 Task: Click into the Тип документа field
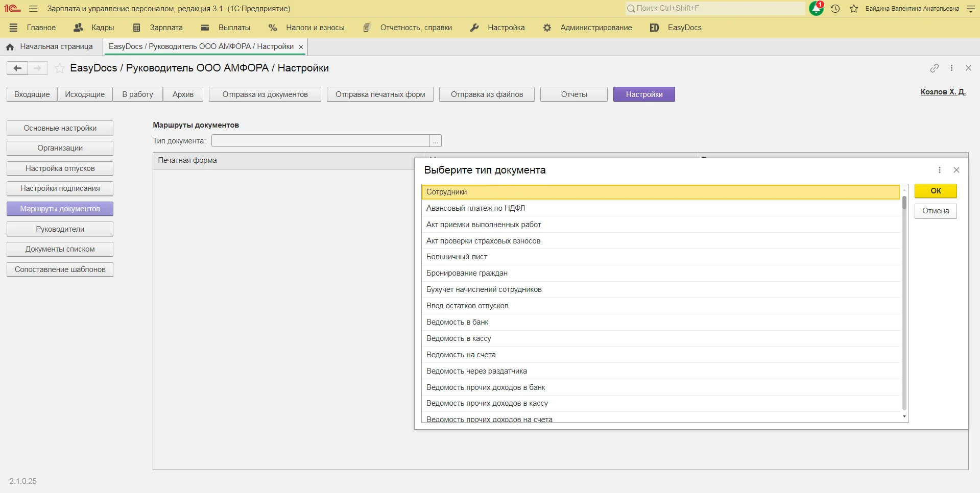tap(320, 141)
